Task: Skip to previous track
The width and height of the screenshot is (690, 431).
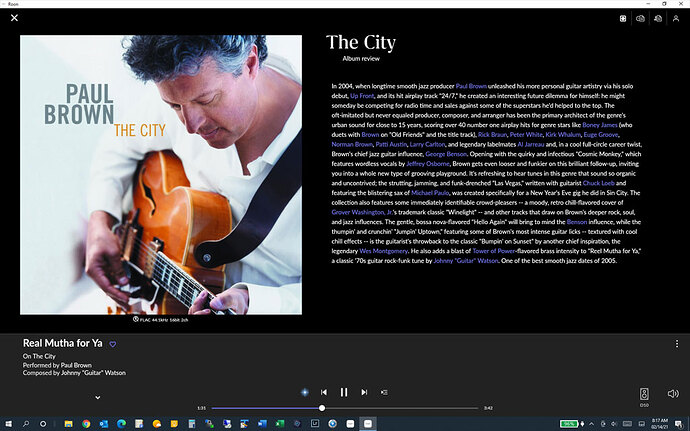Action: point(324,392)
